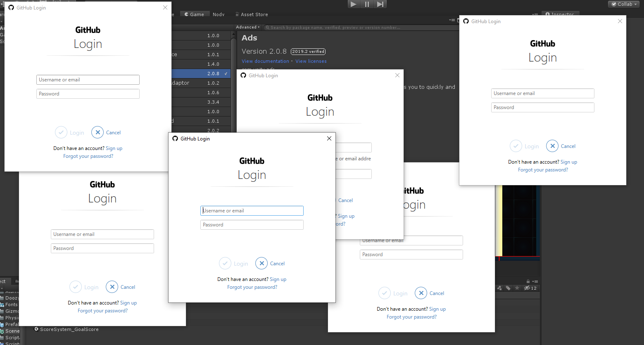The width and height of the screenshot is (644, 345).
Task: Click Forgot your password in the rightmost Login window
Action: [x=543, y=170]
